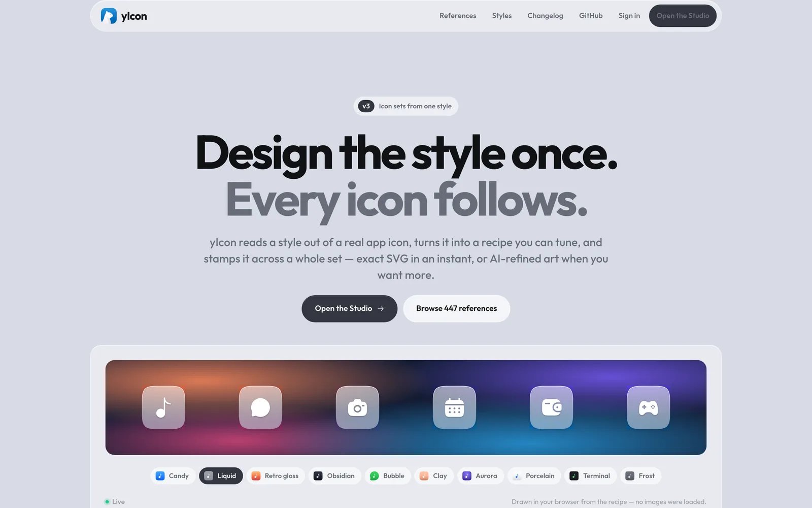Apply the Bubble style
This screenshot has width=812, height=508.
[388, 476]
